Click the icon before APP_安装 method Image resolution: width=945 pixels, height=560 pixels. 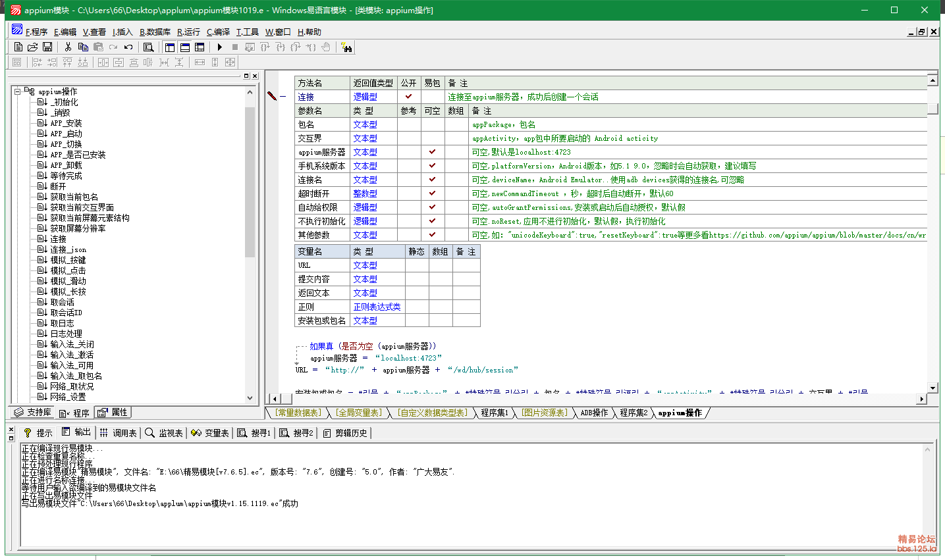[x=42, y=123]
